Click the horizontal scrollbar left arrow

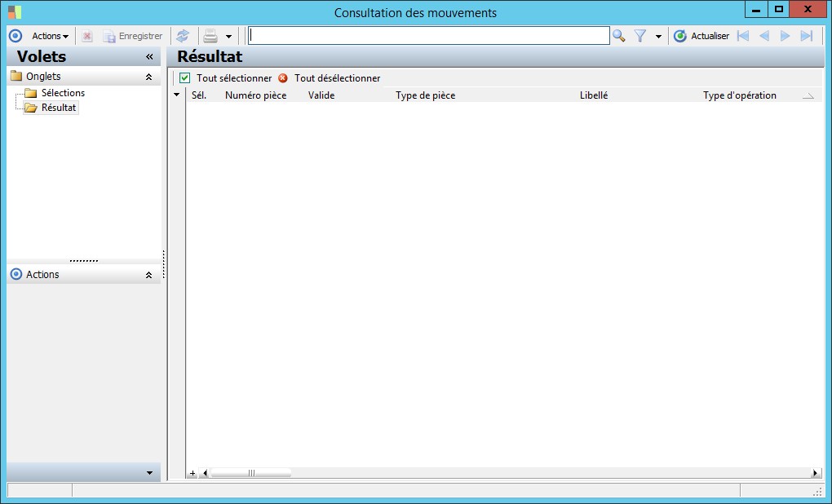click(205, 473)
